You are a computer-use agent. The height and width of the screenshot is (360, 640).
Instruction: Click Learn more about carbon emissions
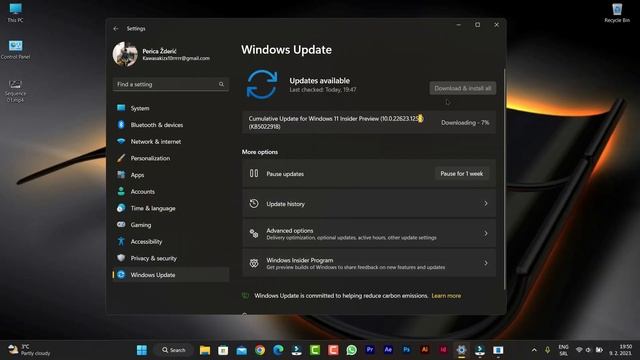(x=446, y=296)
